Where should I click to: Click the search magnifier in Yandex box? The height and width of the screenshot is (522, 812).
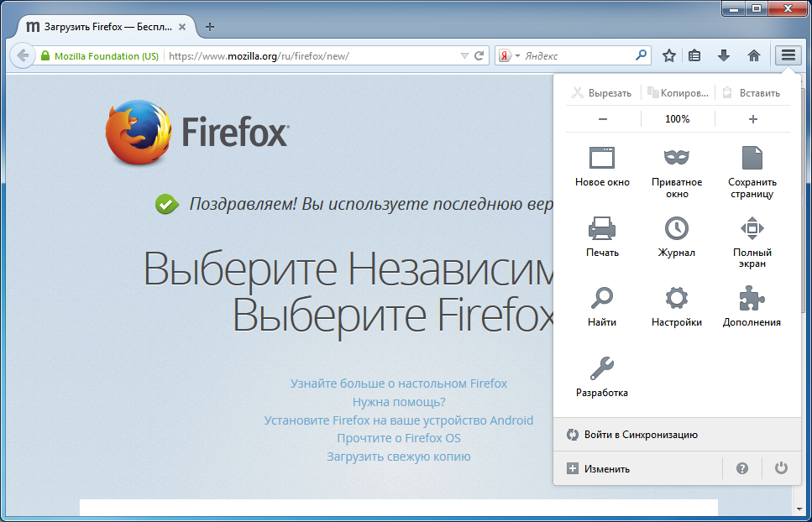[641, 55]
